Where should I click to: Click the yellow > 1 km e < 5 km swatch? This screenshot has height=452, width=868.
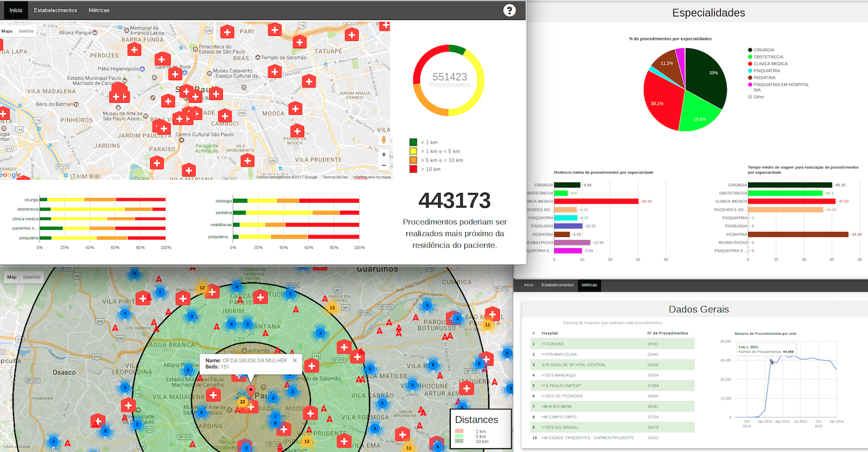click(x=413, y=152)
